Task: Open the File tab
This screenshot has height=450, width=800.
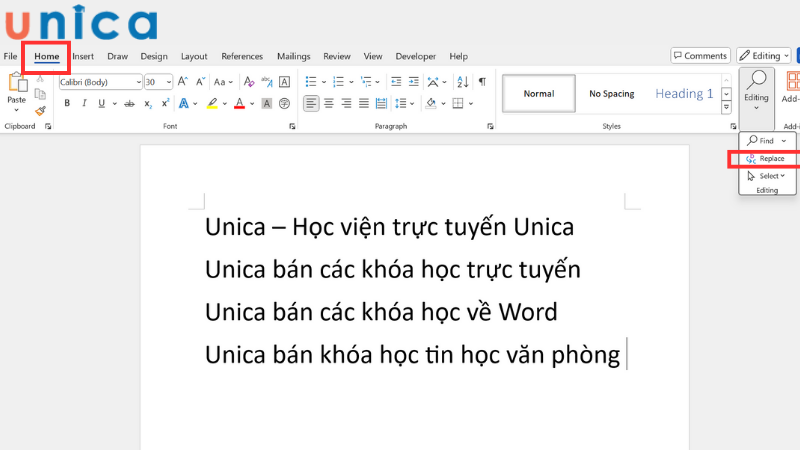Action: 10,56
